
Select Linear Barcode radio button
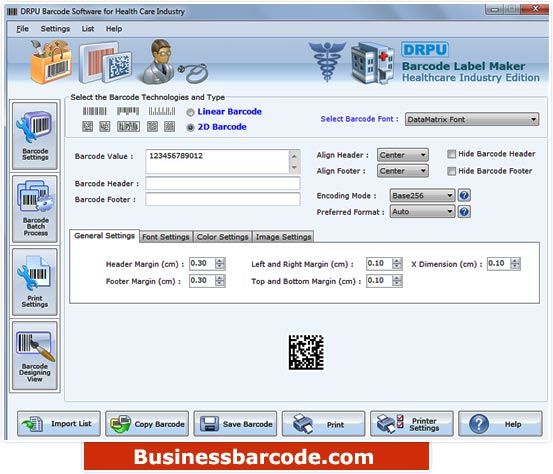click(x=190, y=113)
